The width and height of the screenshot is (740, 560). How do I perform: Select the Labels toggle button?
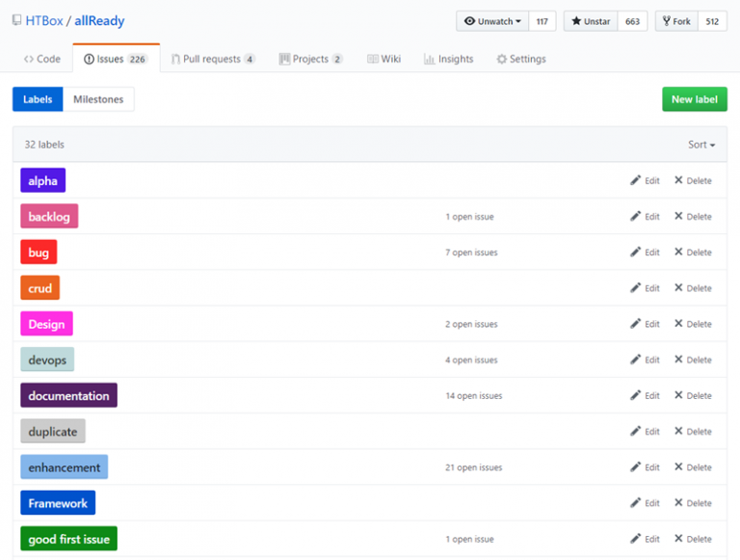pos(38,99)
